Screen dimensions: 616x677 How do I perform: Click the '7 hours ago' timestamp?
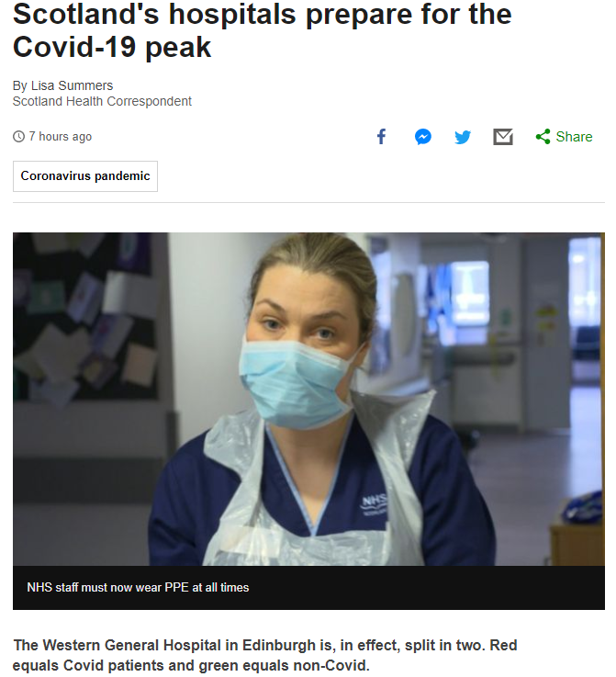click(x=61, y=137)
